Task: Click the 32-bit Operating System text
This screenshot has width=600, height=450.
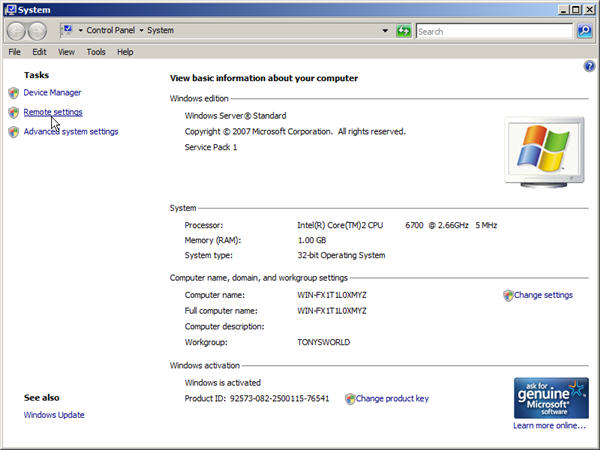Action: [341, 255]
